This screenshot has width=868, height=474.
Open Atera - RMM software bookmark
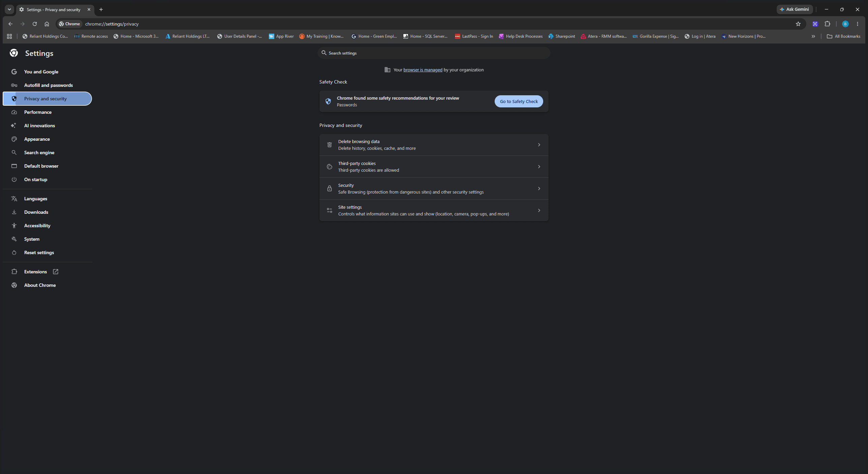pyautogui.click(x=604, y=36)
